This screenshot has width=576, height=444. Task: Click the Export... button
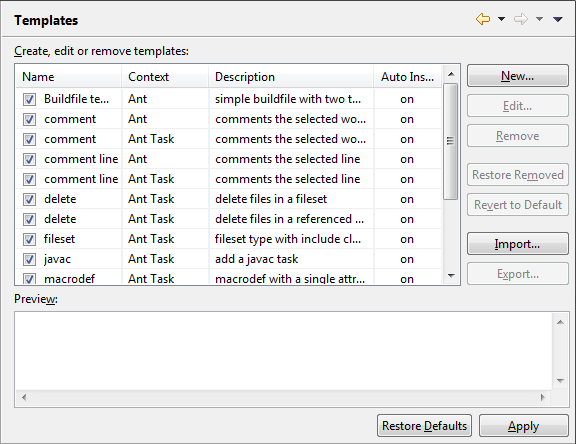[x=518, y=274]
